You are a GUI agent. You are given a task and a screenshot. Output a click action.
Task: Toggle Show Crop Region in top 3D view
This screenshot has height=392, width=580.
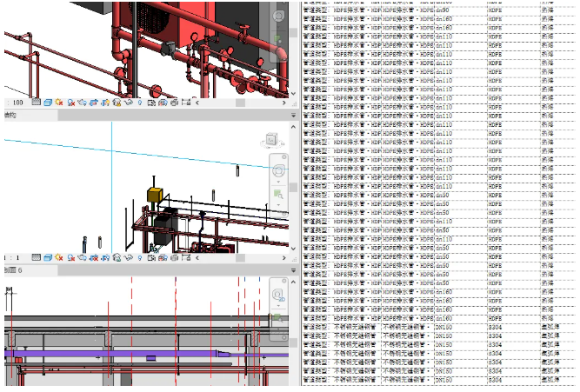click(105, 103)
